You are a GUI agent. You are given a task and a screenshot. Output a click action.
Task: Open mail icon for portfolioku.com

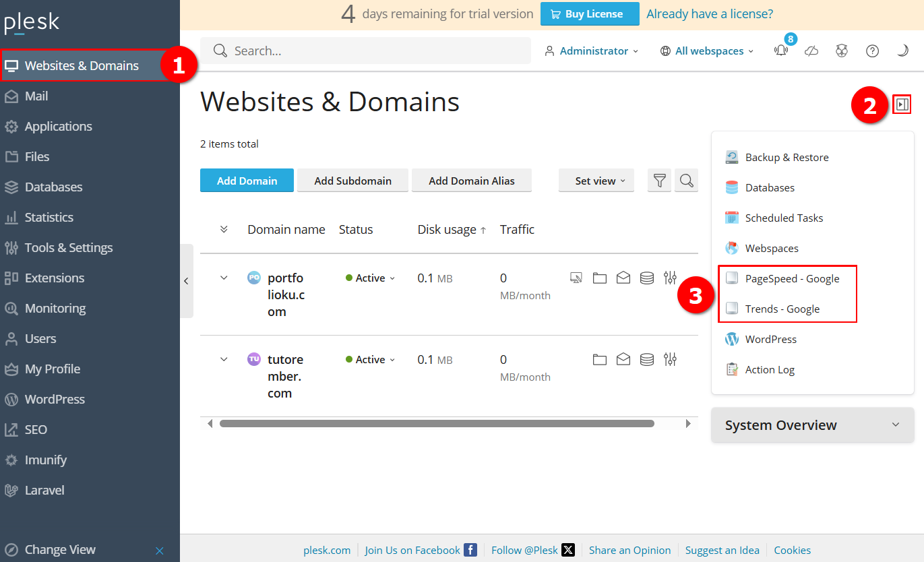(x=623, y=278)
